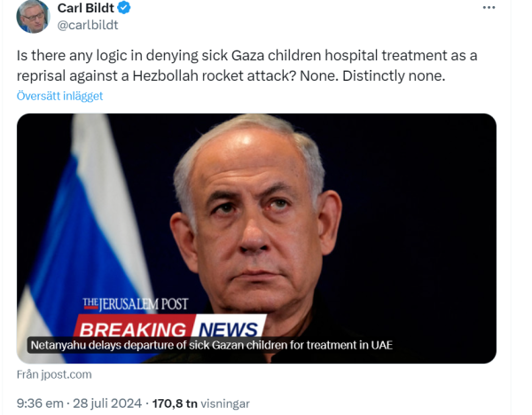Click the 9:36 em timestamp
The width and height of the screenshot is (532, 415).
40,403
